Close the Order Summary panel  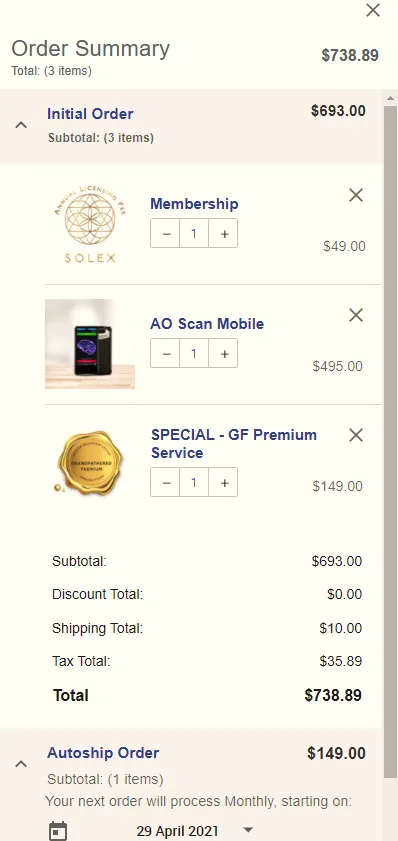(x=373, y=10)
